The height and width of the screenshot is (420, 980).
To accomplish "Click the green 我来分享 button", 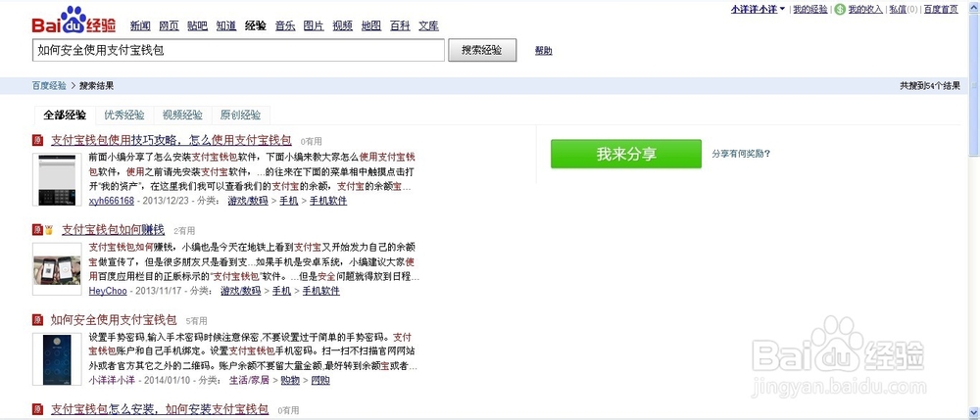I will click(x=626, y=154).
